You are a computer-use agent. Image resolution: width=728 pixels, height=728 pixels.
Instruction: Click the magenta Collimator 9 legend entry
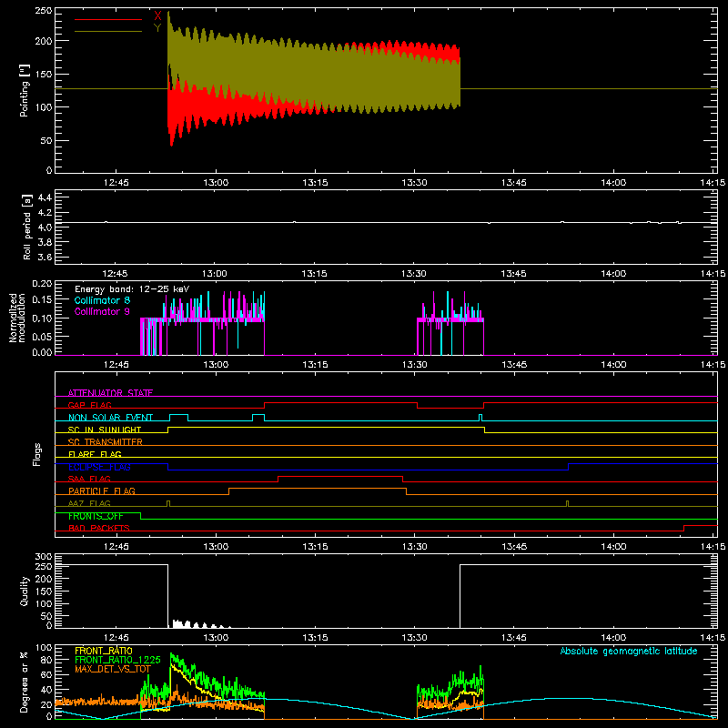click(102, 311)
